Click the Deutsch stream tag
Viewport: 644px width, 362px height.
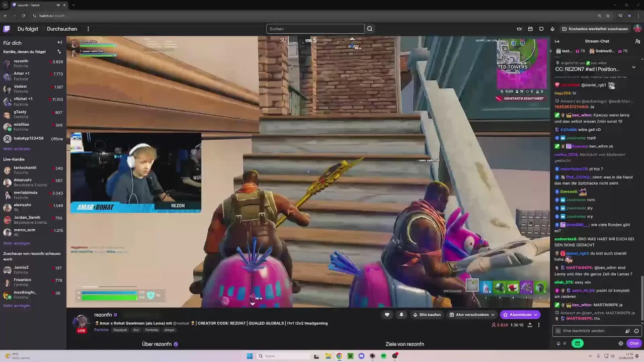click(120, 330)
